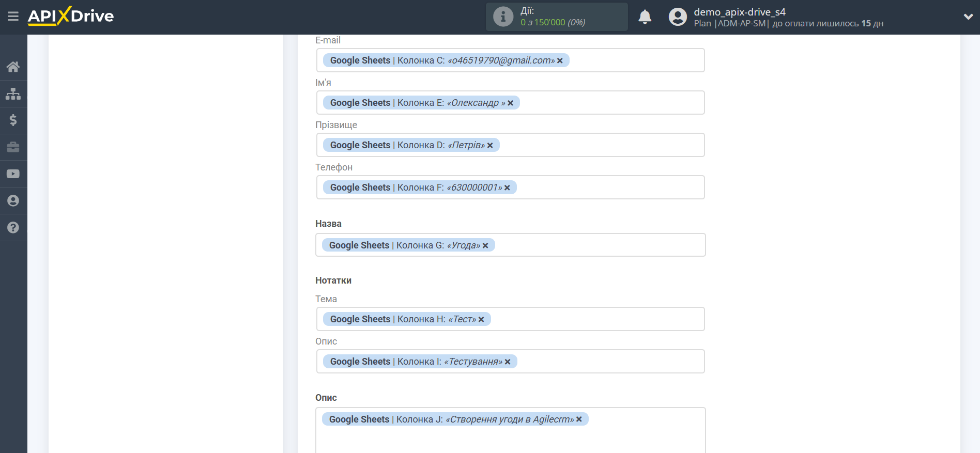980x453 pixels.
Task: Expand the account dropdown chevron
Action: pyautogui.click(x=968, y=17)
